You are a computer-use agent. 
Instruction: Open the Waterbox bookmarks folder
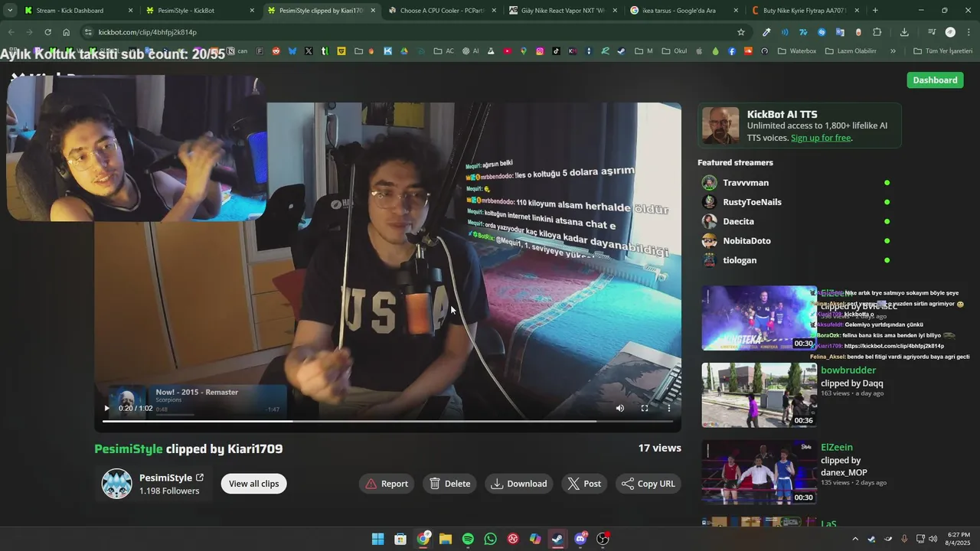click(x=797, y=51)
